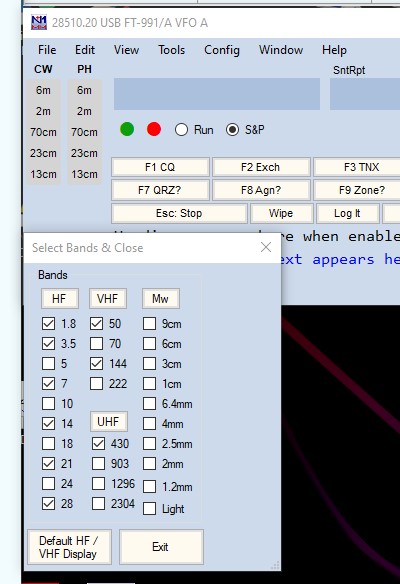400x584 pixels.
Task: Uncheck the 50 VHF band checkbox
Action: click(x=96, y=324)
